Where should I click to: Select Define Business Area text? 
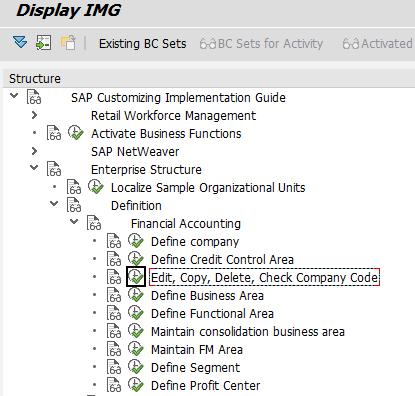tap(207, 296)
